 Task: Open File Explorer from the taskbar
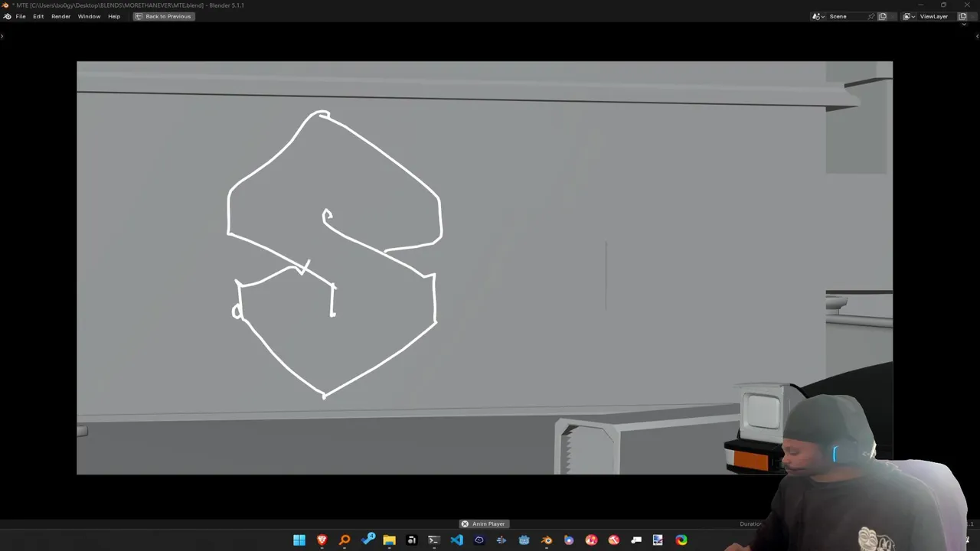tap(389, 540)
